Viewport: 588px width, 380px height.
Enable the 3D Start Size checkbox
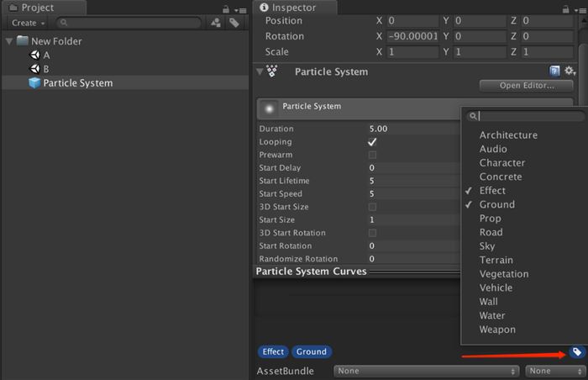point(372,207)
